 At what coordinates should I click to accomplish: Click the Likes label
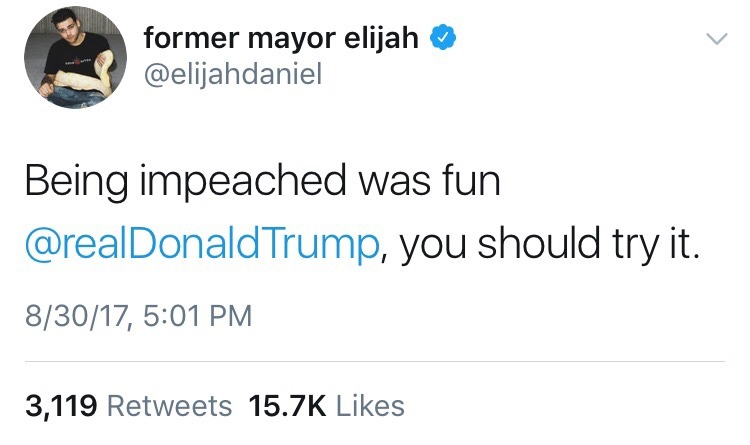pos(370,405)
